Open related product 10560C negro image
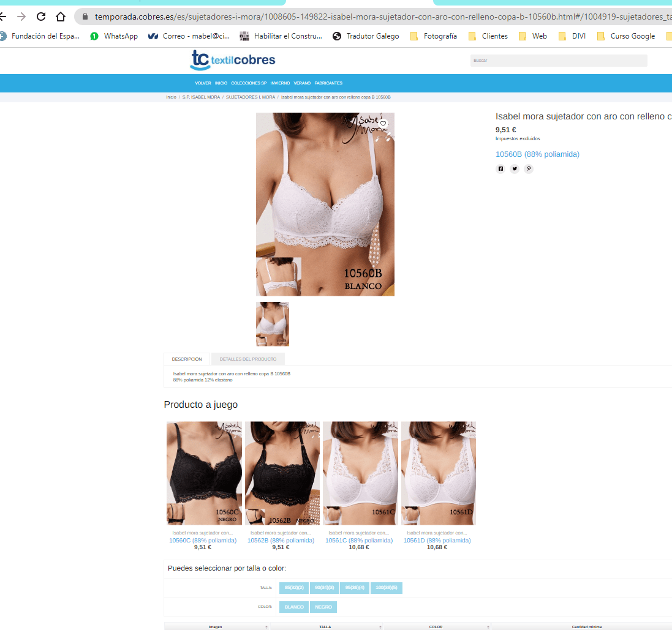 (x=204, y=473)
